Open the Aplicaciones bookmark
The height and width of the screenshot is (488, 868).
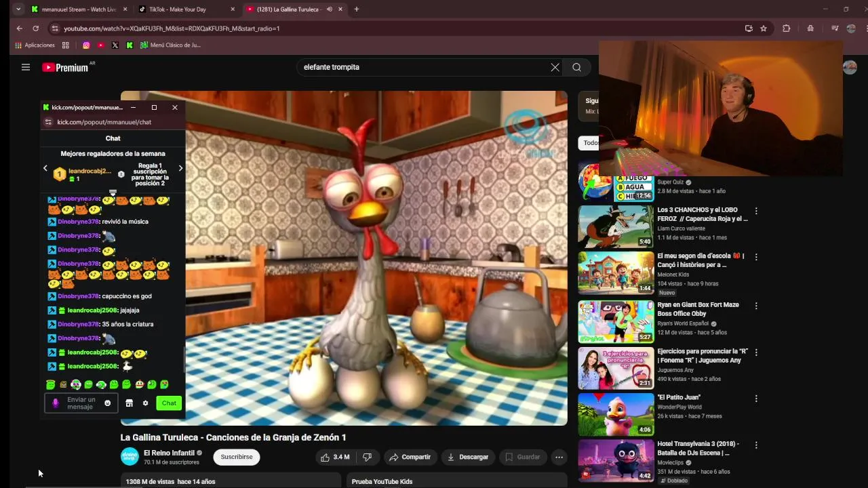pos(35,45)
